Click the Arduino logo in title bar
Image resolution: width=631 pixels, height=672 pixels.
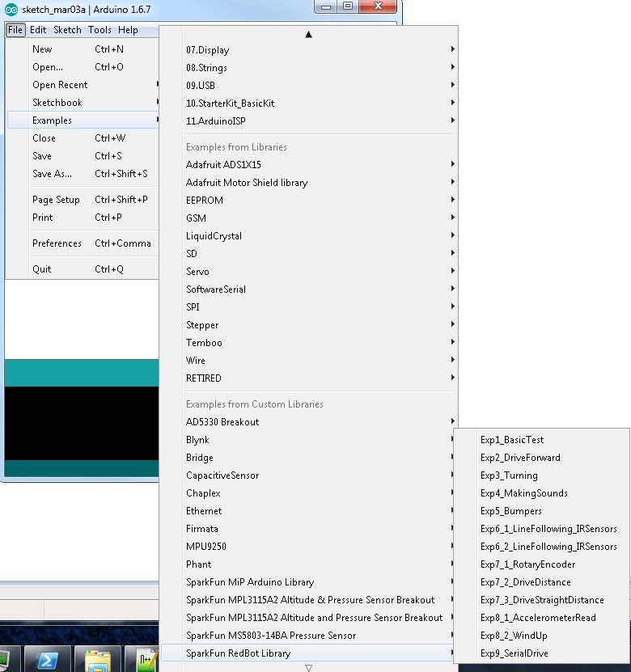point(11,10)
